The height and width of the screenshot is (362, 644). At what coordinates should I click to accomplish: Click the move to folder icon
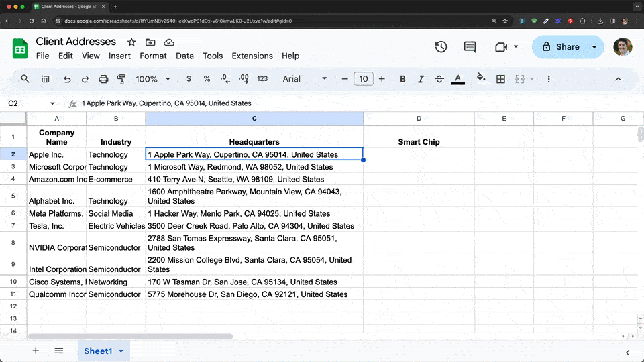click(x=150, y=42)
